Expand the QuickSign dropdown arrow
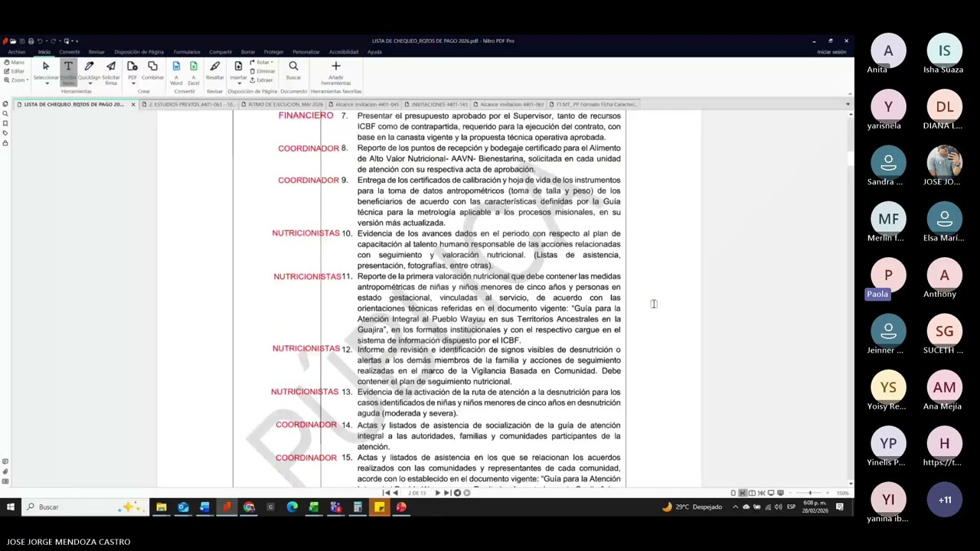980x551 pixels. click(x=90, y=83)
